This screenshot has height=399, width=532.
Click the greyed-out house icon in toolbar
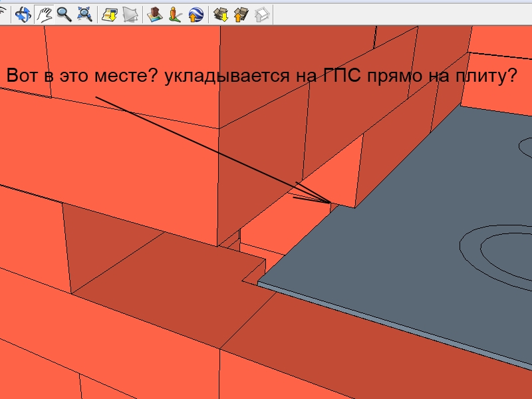(x=261, y=14)
